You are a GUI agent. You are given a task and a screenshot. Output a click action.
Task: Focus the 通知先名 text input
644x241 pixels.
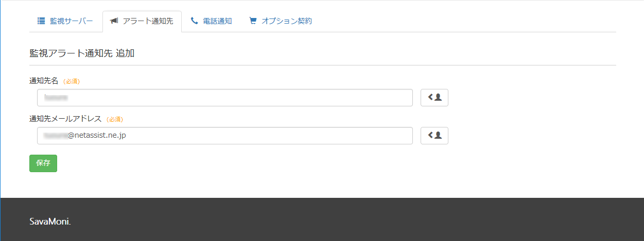pyautogui.click(x=225, y=98)
